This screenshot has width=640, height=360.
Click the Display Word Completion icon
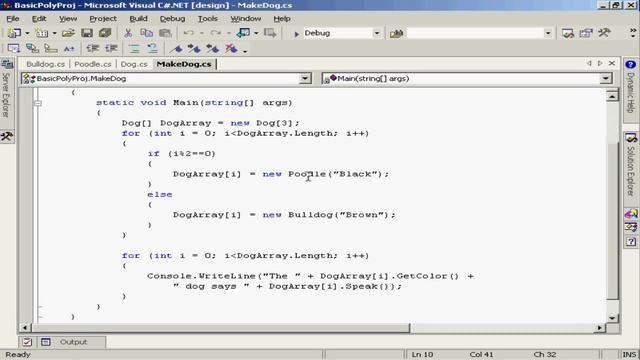point(69,49)
